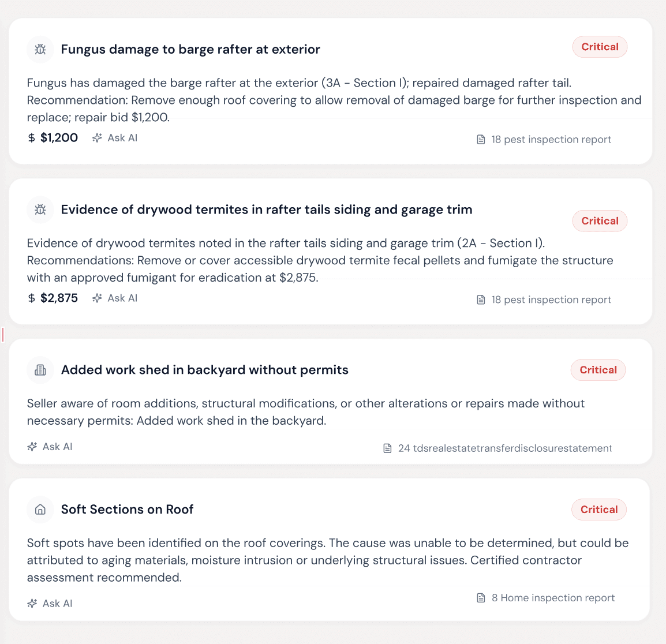This screenshot has width=666, height=644.
Task: Click the Soft Sections on Roof card title
Action: (127, 510)
